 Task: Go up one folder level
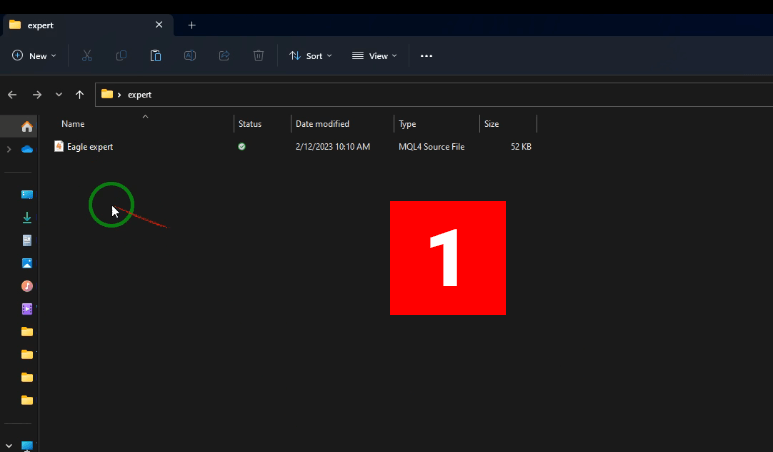click(x=80, y=95)
